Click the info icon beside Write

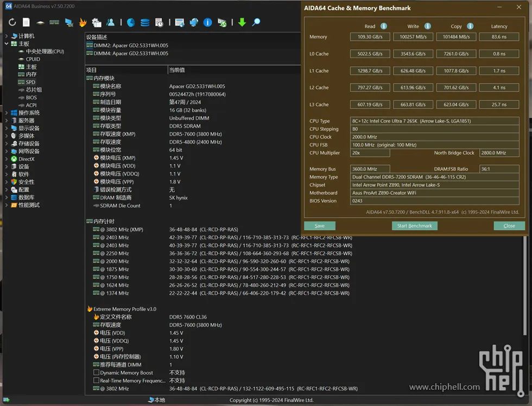click(x=428, y=26)
